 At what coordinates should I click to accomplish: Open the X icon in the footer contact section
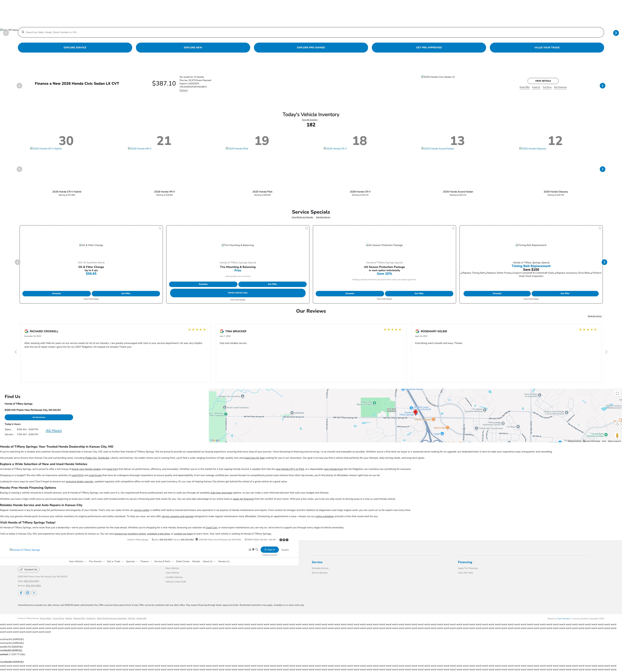click(x=34, y=593)
